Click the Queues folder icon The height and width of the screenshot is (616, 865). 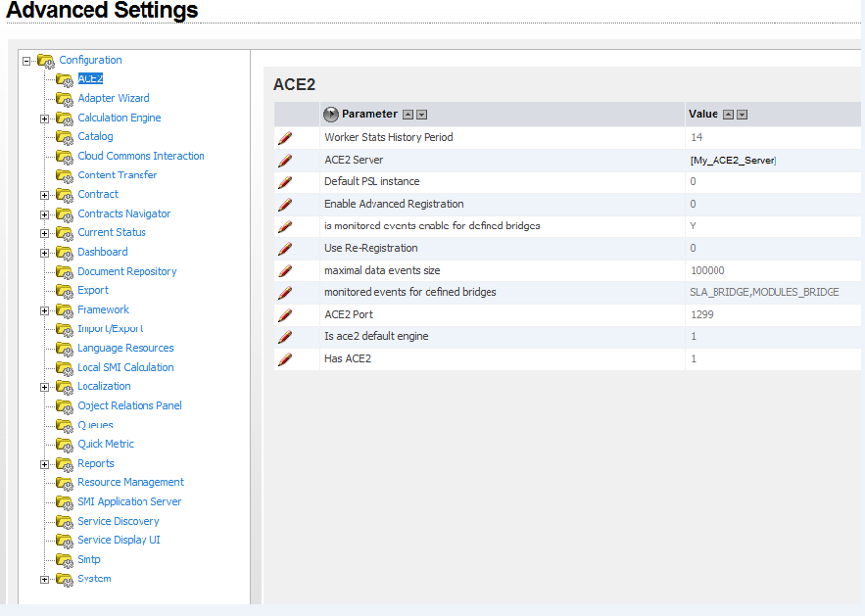click(65, 425)
